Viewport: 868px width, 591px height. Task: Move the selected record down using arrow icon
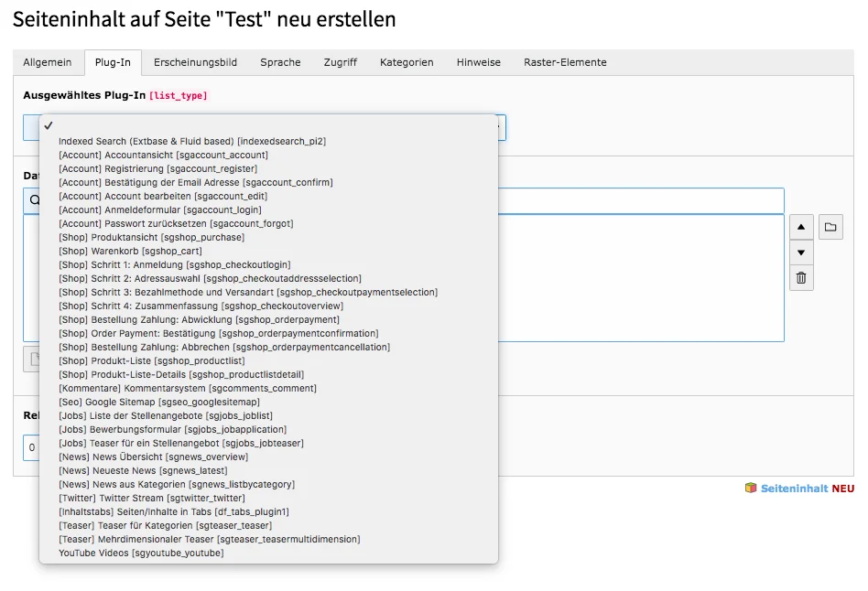[801, 253]
